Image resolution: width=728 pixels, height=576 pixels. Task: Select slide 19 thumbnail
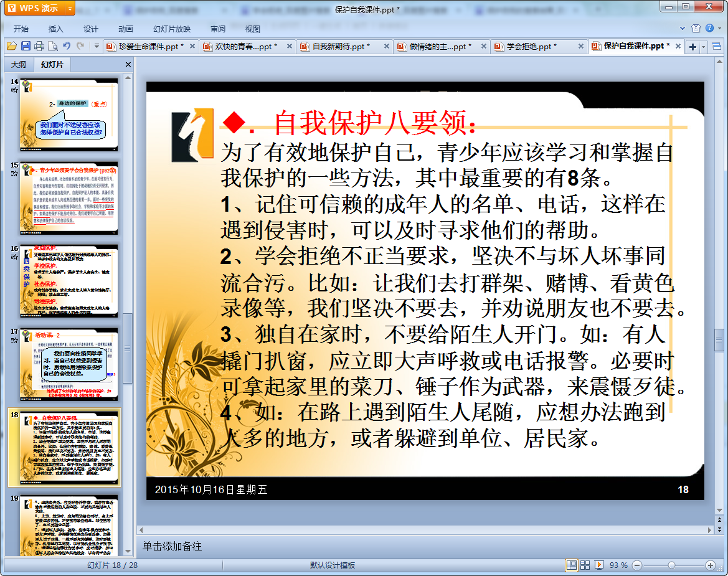(x=69, y=525)
